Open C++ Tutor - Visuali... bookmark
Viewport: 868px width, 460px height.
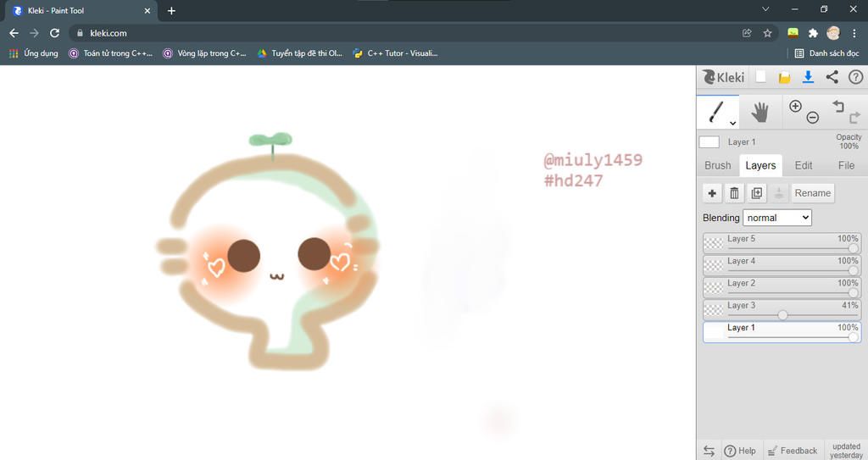(395, 53)
